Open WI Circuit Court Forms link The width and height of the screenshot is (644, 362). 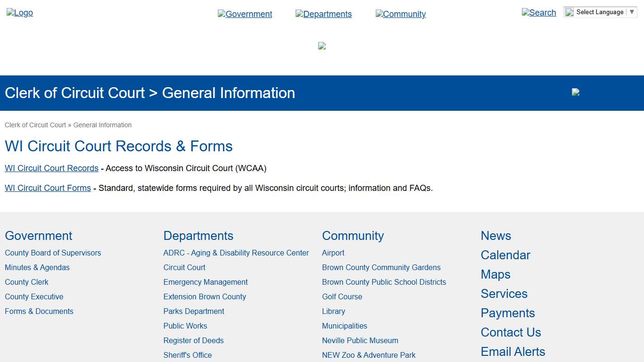pyautogui.click(x=48, y=188)
